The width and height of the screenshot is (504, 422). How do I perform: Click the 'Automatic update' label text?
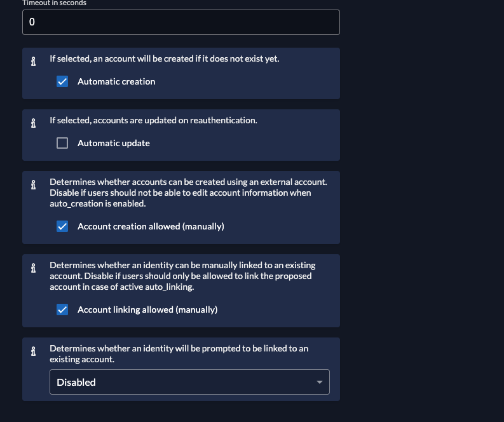click(x=114, y=143)
